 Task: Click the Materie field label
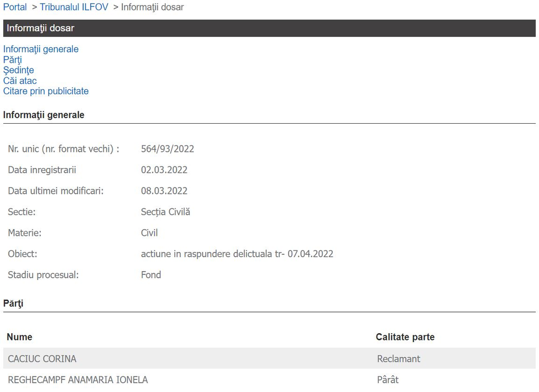[25, 232]
